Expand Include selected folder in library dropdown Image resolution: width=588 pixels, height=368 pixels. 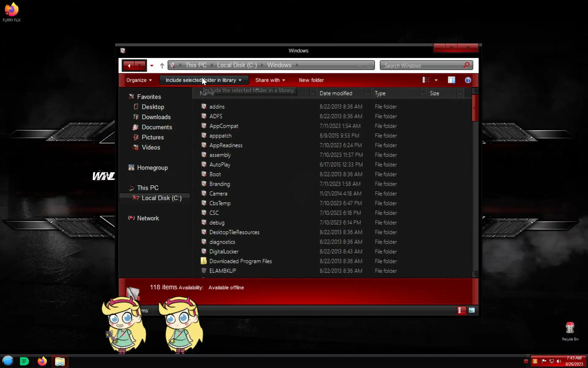(240, 80)
